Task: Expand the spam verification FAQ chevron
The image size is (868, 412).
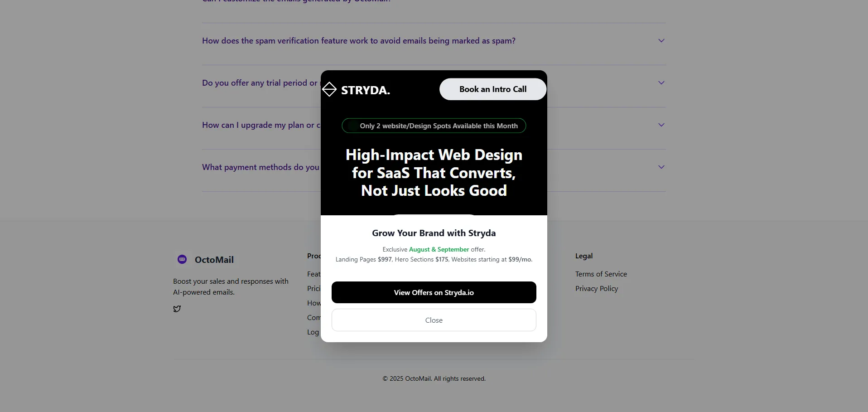Action: pyautogui.click(x=661, y=41)
